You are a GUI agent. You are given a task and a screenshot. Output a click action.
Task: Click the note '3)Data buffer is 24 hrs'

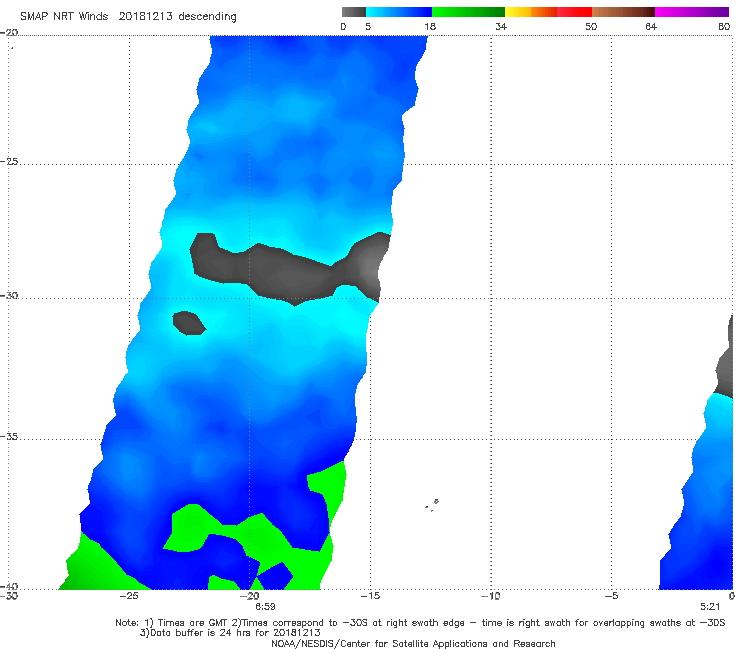pyautogui.click(x=230, y=633)
